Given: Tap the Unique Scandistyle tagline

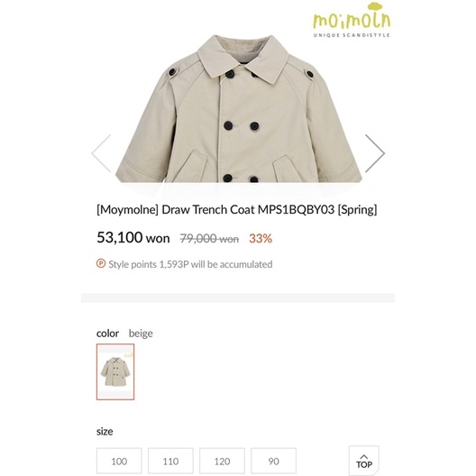Looking at the screenshot, I should point(352,35).
